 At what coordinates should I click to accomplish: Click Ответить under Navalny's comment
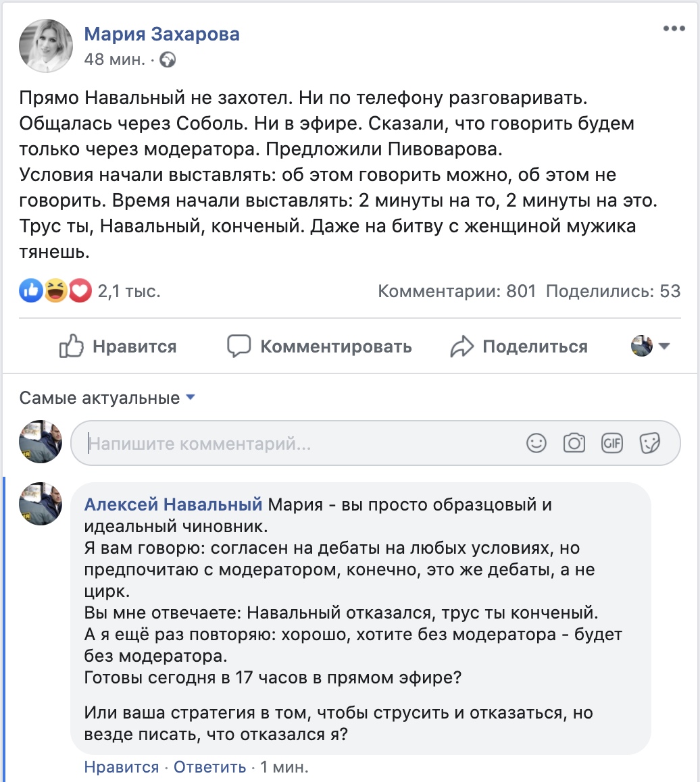[209, 767]
